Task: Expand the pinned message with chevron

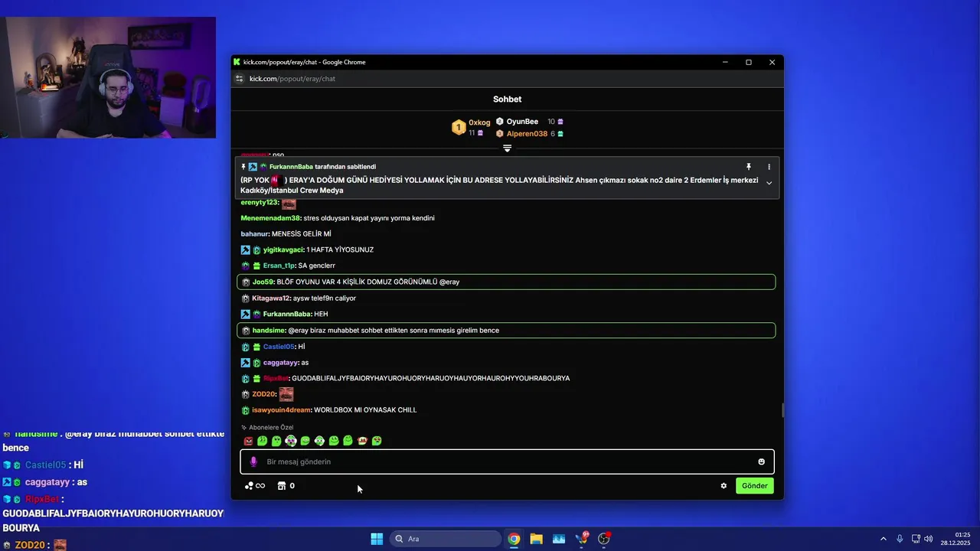Action: click(x=769, y=183)
